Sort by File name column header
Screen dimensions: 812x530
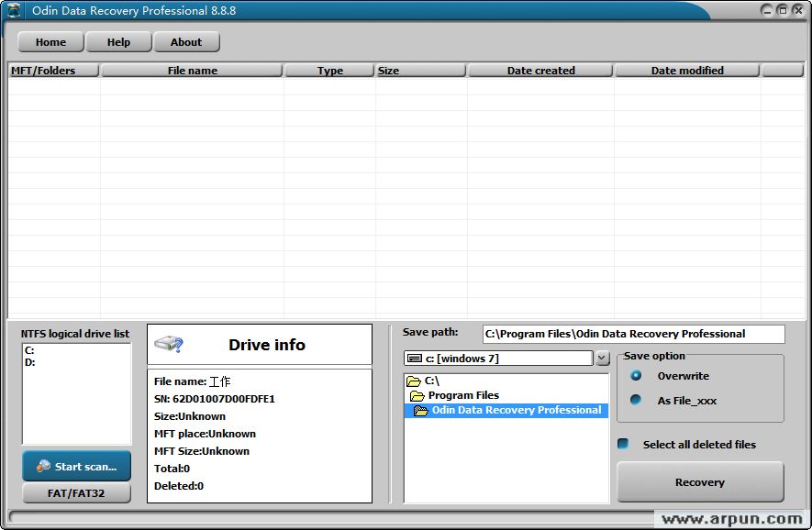(192, 71)
